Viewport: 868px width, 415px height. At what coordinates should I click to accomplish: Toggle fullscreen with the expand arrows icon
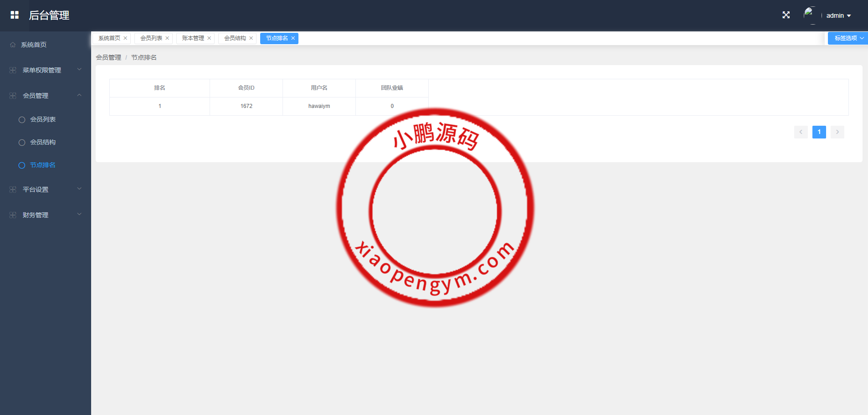click(786, 15)
